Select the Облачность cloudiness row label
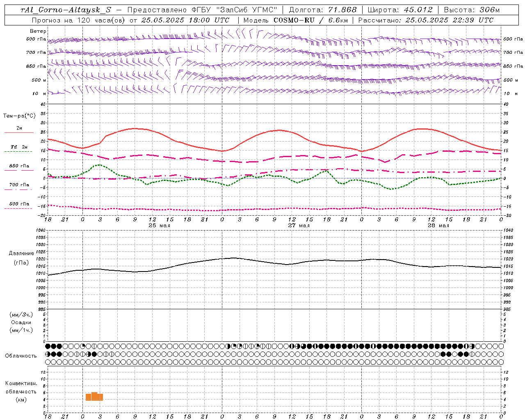 click(x=21, y=356)
